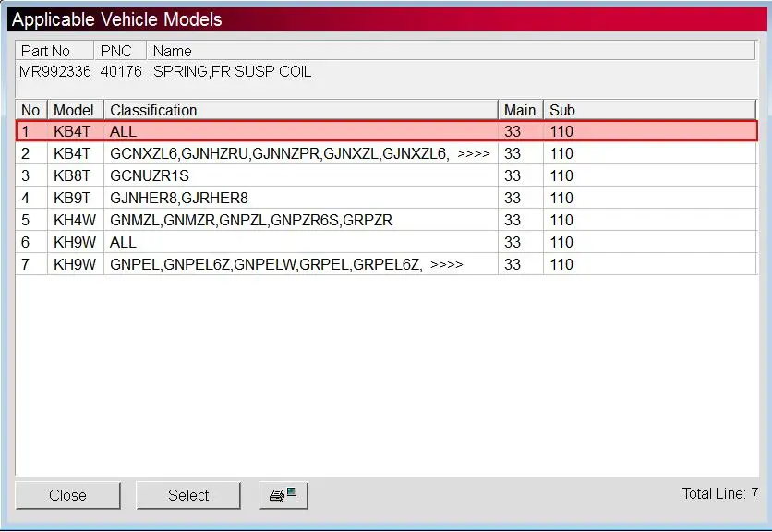Screen dimensions: 772x532
Task: Expand the >>>> on the KH9W GNPEL row
Action: [446, 264]
